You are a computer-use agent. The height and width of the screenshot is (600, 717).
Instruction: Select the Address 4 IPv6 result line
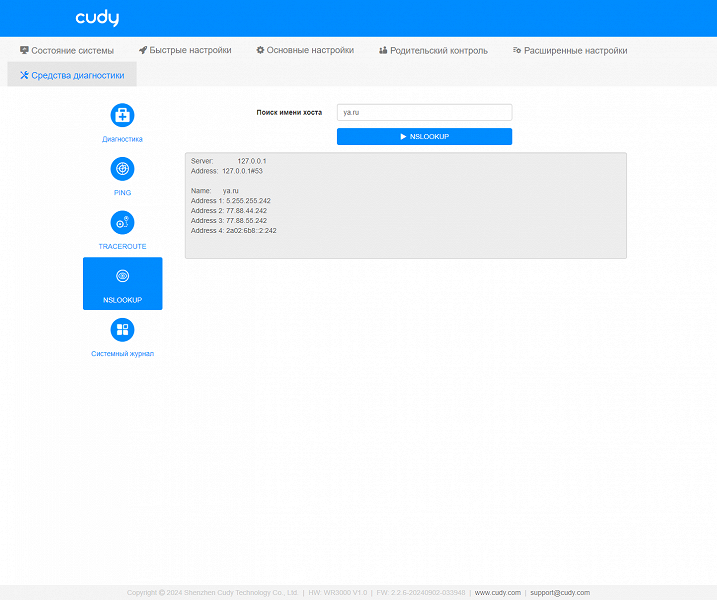(x=234, y=230)
